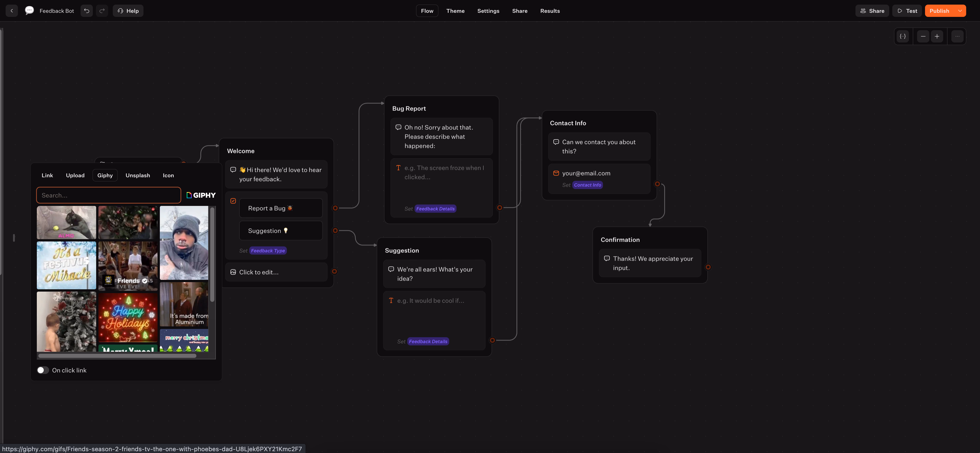This screenshot has height=453, width=980.
Task: Expand the Publish dropdown arrow
Action: coord(960,11)
